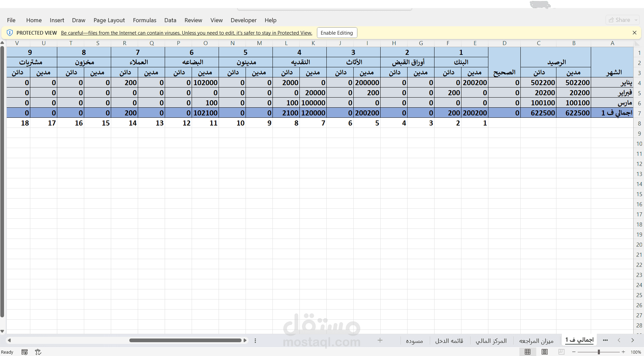Select the sheet tab ميزان المراجعه
The width and height of the screenshot is (644, 356).
(x=536, y=341)
